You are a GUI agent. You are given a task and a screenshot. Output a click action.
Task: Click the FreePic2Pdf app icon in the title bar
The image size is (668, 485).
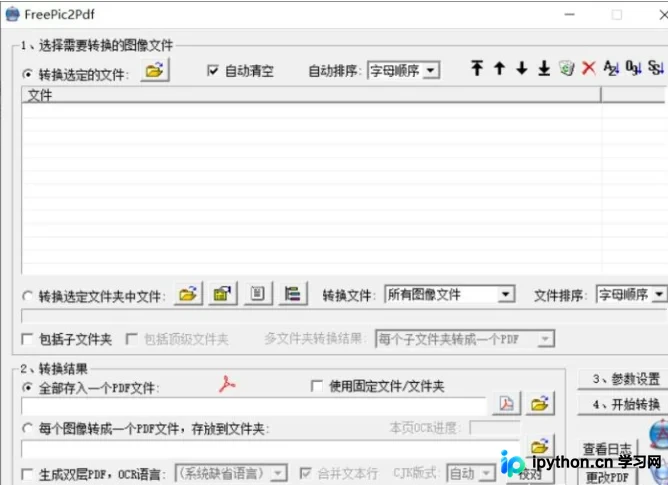click(x=12, y=14)
